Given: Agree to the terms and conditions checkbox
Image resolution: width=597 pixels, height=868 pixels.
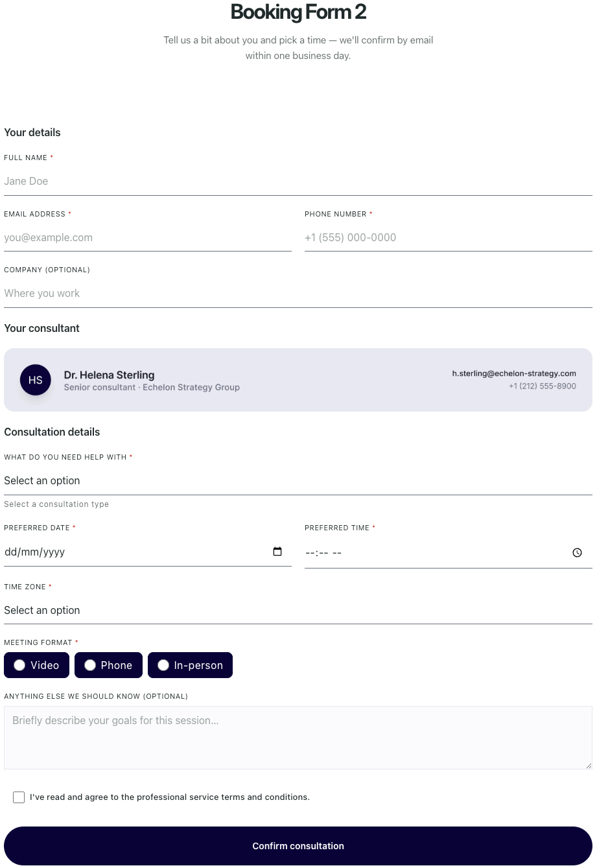Looking at the screenshot, I should pyautogui.click(x=19, y=797).
